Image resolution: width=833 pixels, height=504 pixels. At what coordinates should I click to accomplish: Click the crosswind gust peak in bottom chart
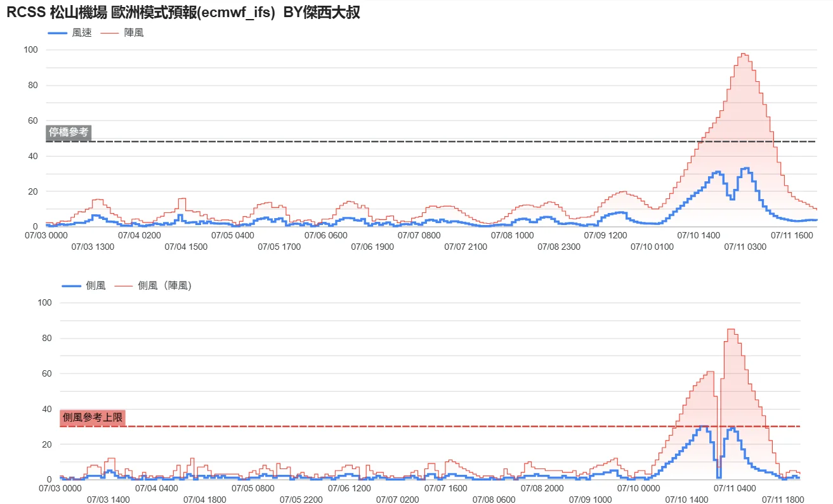pos(731,330)
